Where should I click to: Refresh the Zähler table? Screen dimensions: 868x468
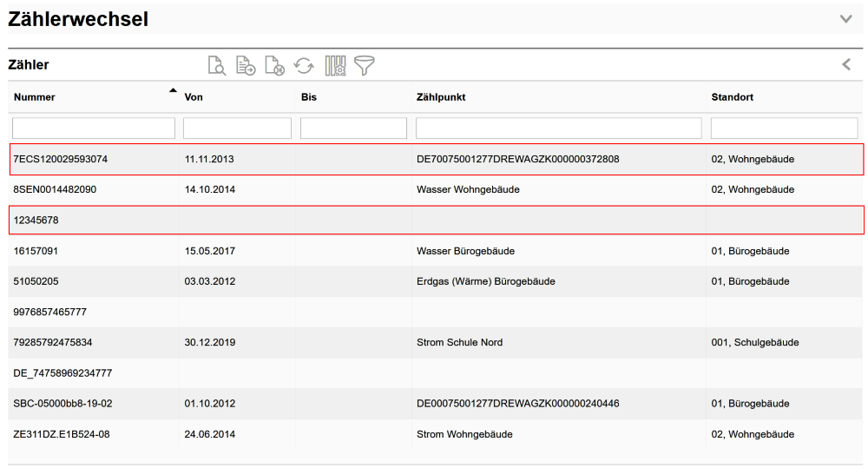[304, 65]
